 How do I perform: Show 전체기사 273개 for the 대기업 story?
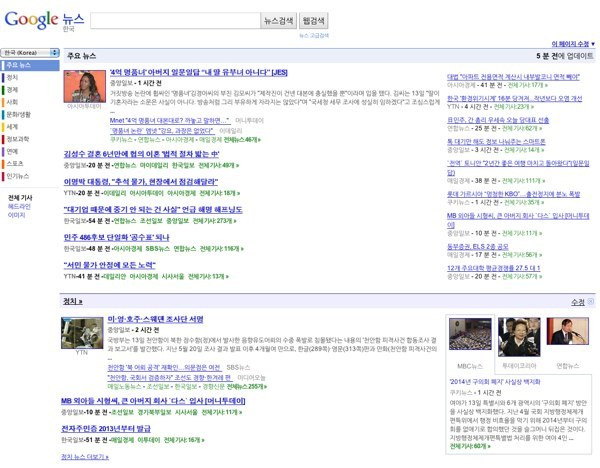coord(214,221)
